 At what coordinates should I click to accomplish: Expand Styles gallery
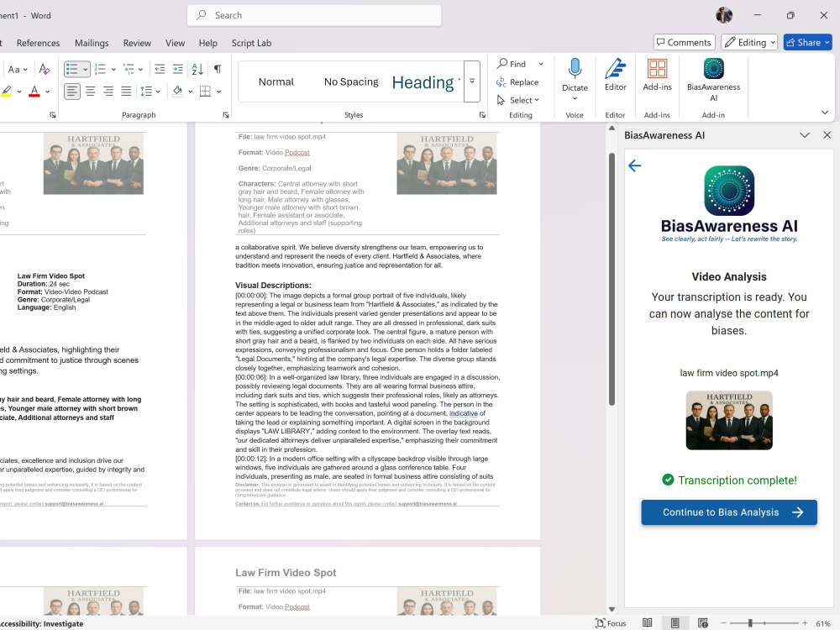(472, 81)
